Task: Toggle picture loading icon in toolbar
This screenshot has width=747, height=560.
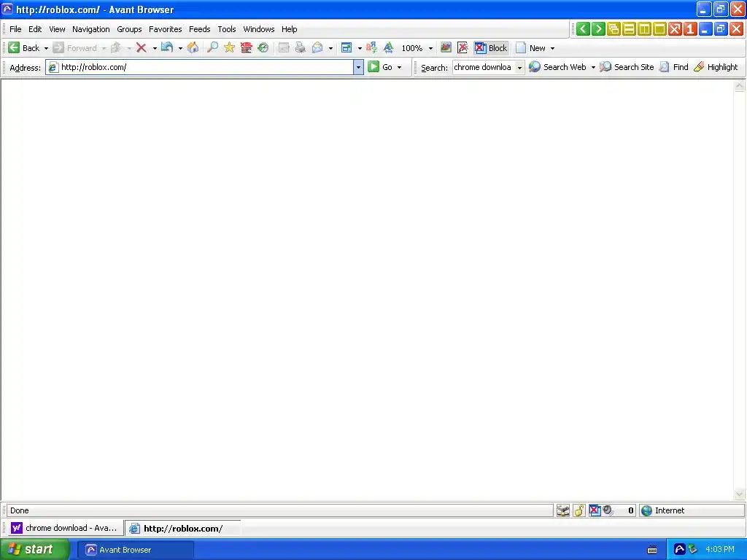Action: tap(446, 47)
